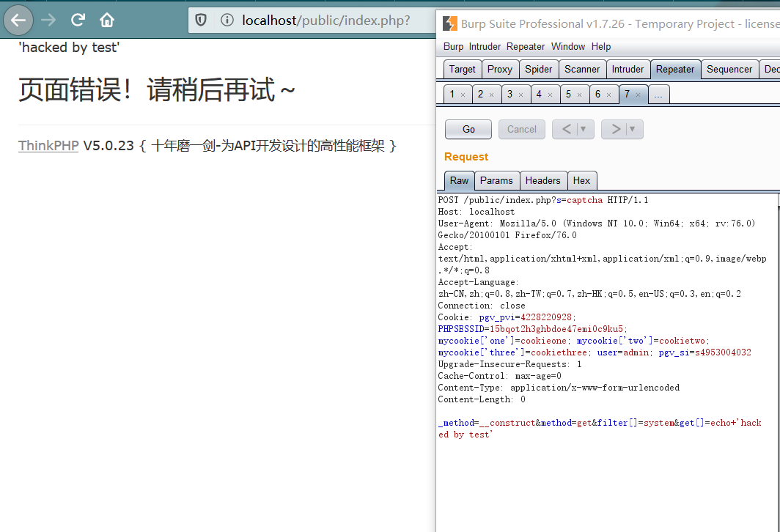The image size is (780, 532).
Task: Click the PHPSESSID cookie value
Action: point(556,329)
